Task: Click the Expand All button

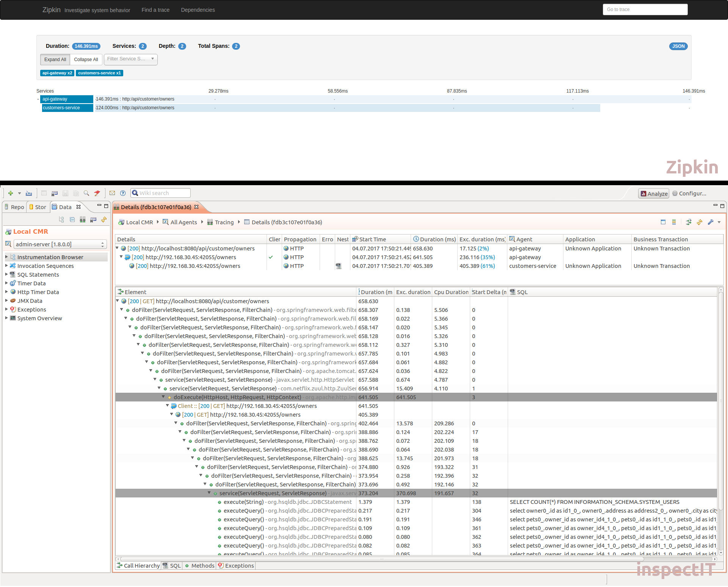Action: 55,60
